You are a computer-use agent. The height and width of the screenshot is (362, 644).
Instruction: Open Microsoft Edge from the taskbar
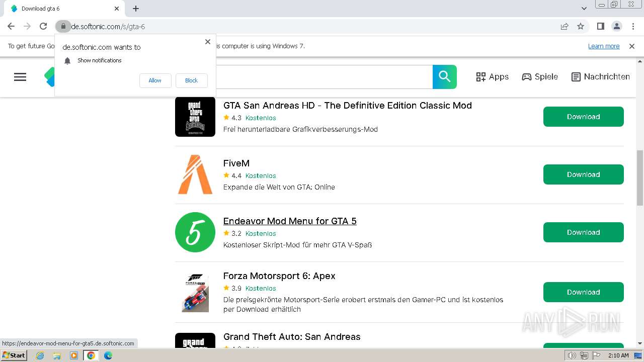click(x=108, y=355)
